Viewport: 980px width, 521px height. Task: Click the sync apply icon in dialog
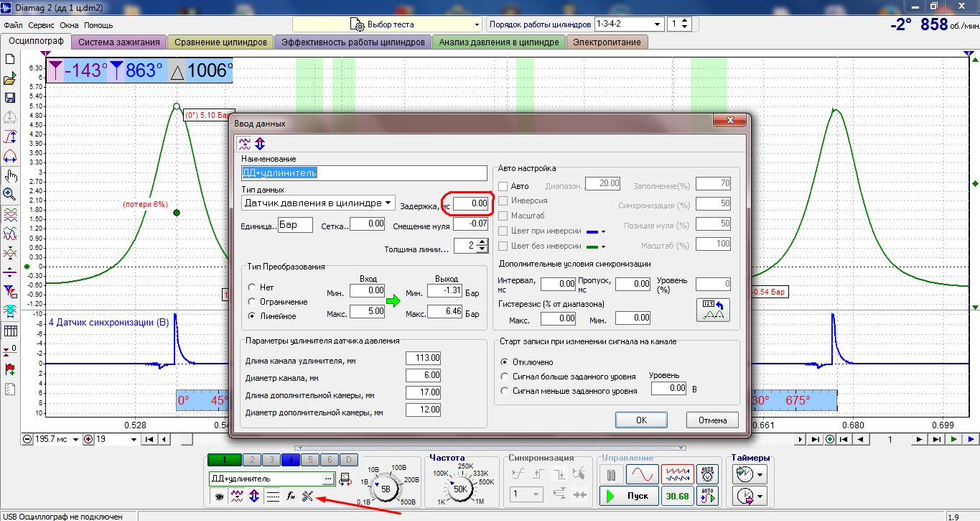click(713, 310)
